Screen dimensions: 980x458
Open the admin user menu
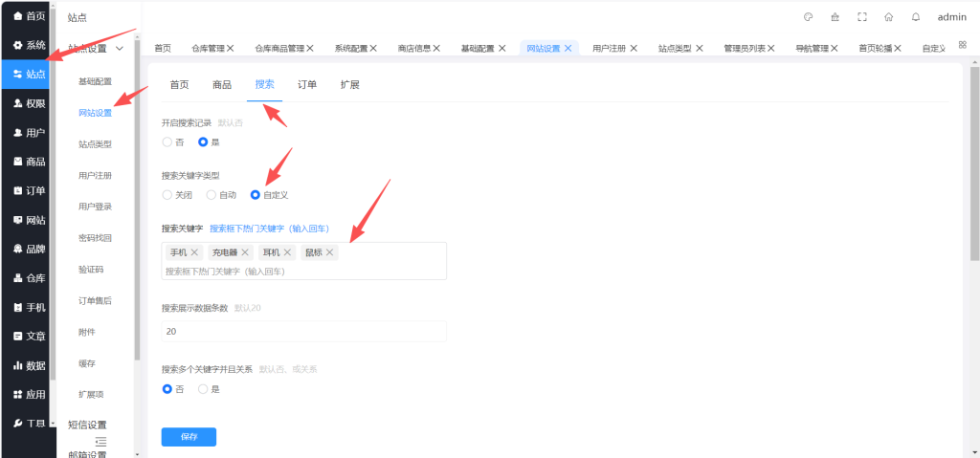[x=952, y=17]
